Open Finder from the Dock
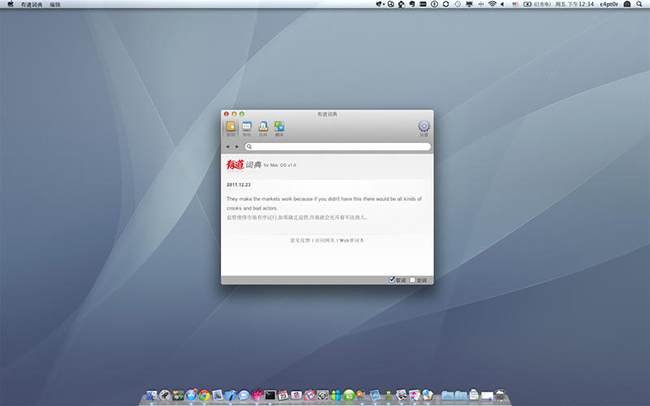650x406 pixels. click(151, 396)
